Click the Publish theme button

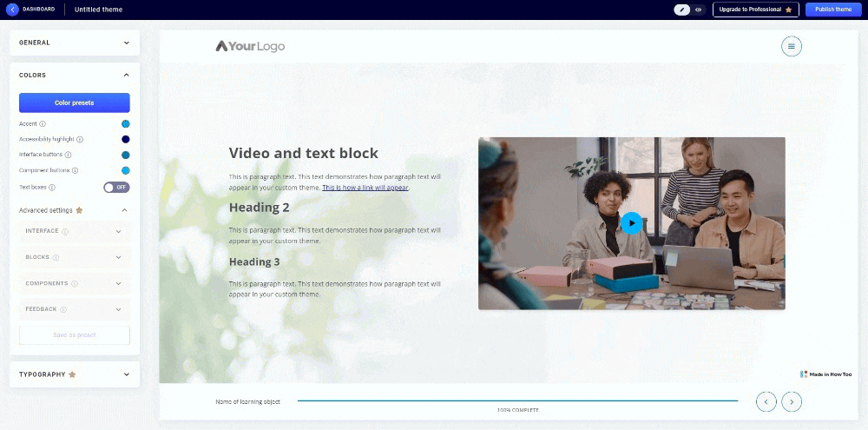[x=832, y=10]
